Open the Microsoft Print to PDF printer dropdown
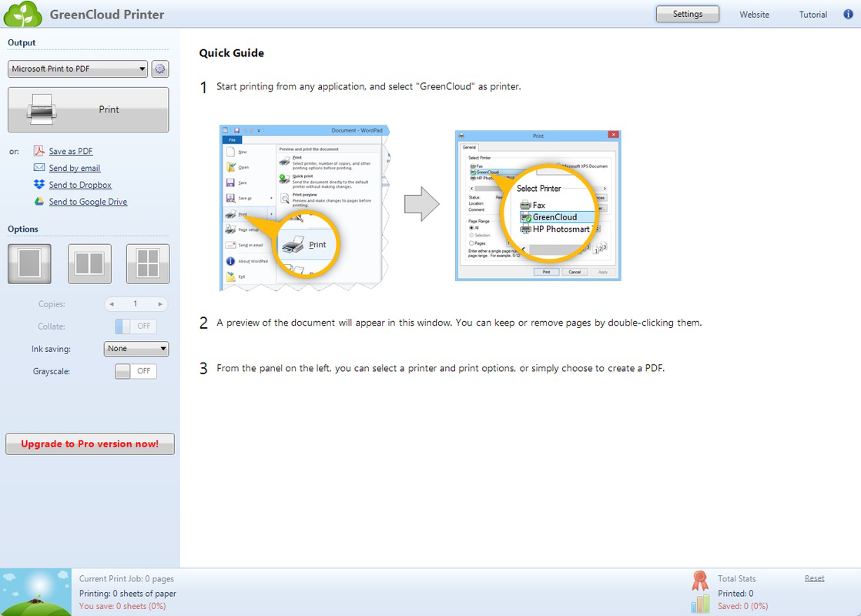The width and height of the screenshot is (861, 616). pos(78,69)
